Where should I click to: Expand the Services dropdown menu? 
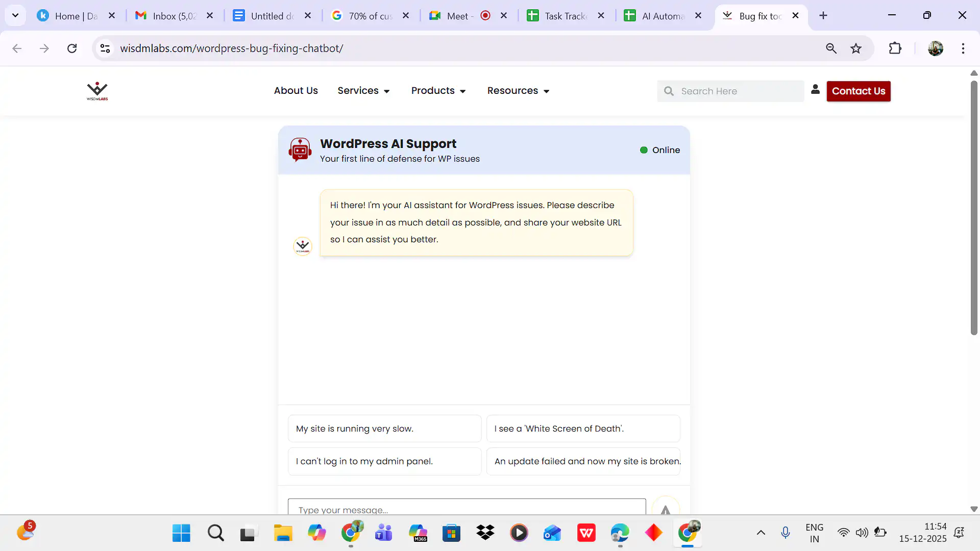363,91
